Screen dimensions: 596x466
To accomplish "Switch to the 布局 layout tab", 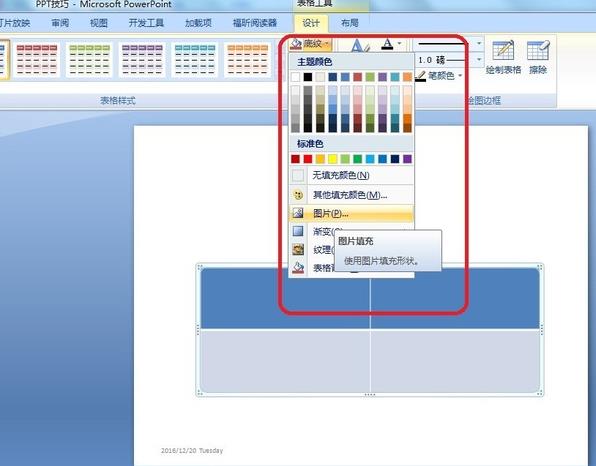I will click(x=349, y=23).
